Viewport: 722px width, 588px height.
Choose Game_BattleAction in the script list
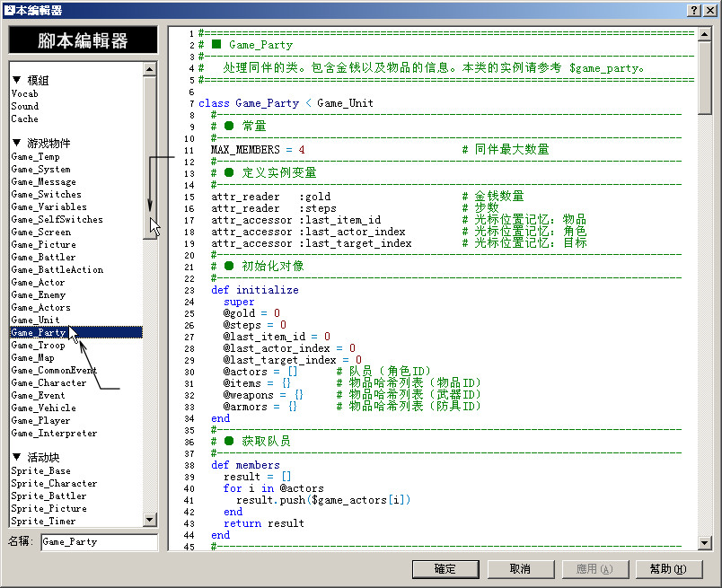click(57, 269)
